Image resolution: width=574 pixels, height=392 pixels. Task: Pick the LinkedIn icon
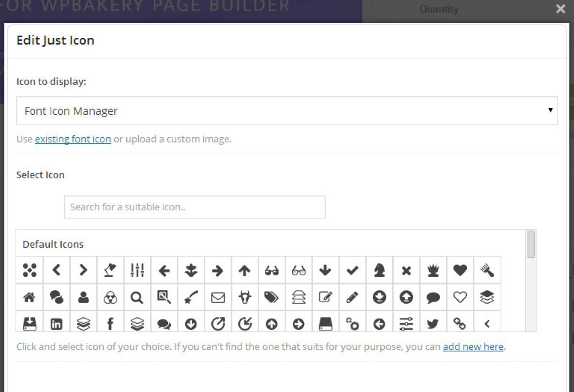click(56, 324)
